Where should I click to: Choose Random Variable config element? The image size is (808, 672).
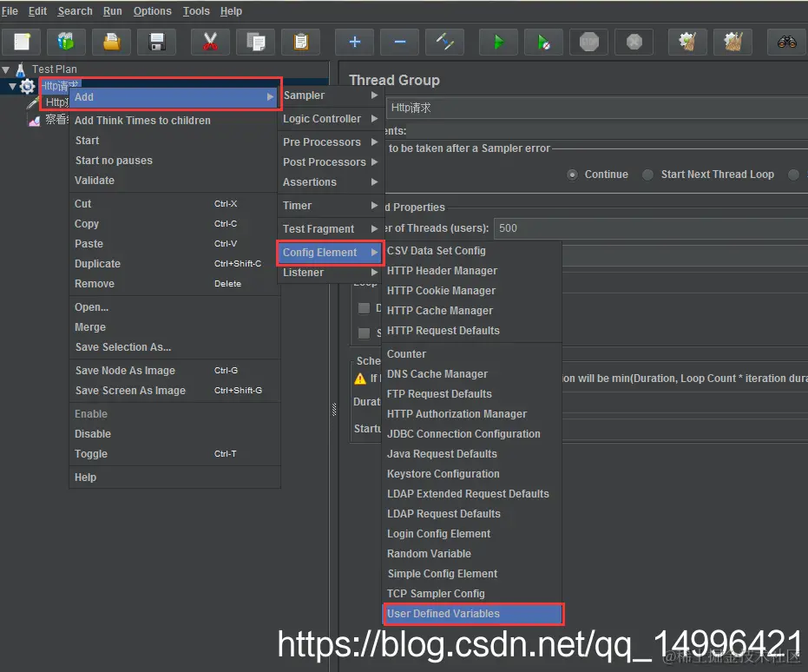click(472, 553)
